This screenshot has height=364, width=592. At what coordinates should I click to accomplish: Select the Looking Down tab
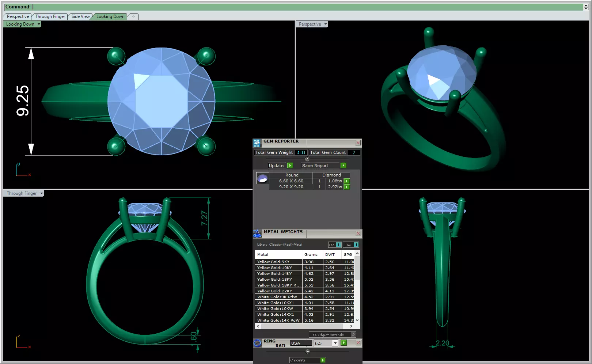(110, 16)
